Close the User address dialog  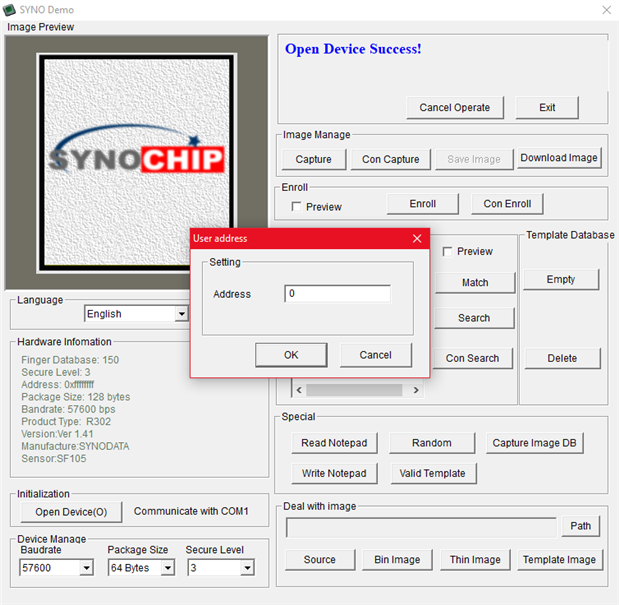pyautogui.click(x=417, y=238)
